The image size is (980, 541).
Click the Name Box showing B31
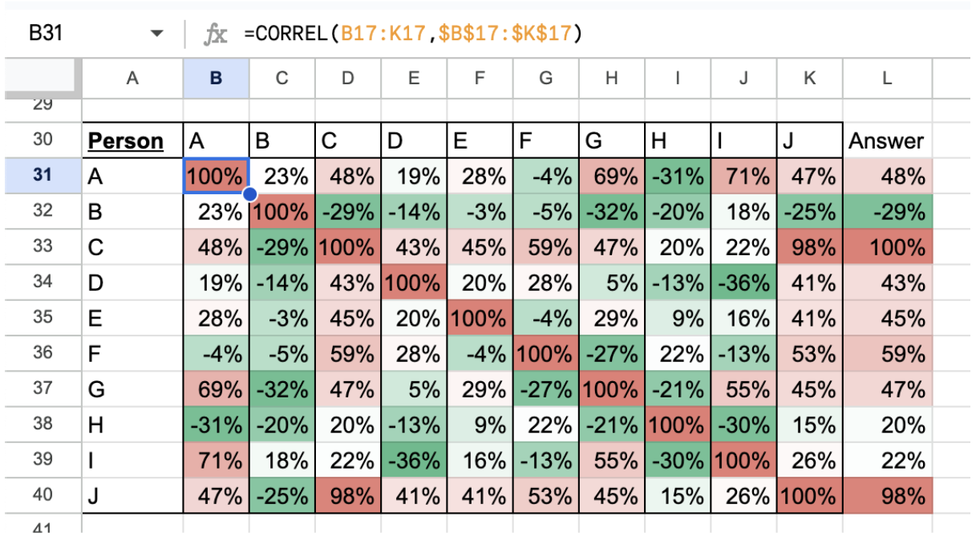point(64,34)
